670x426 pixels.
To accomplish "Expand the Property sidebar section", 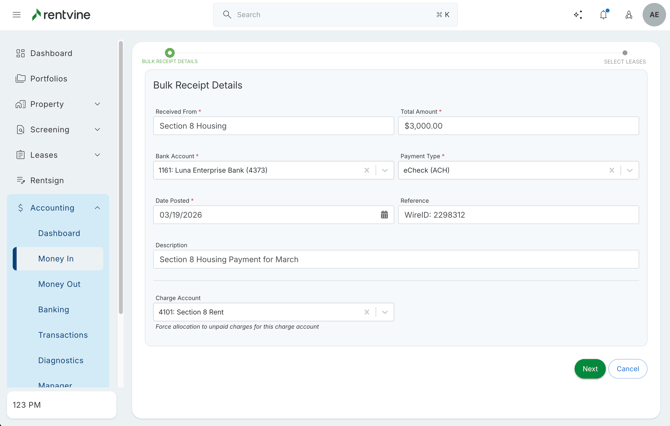I will point(97,104).
